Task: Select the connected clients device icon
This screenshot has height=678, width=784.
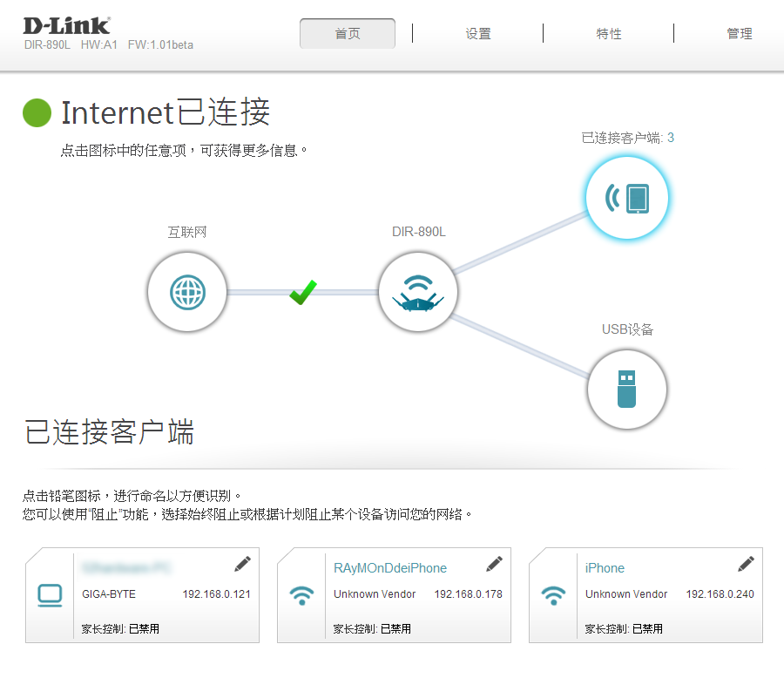Action: 627,198
